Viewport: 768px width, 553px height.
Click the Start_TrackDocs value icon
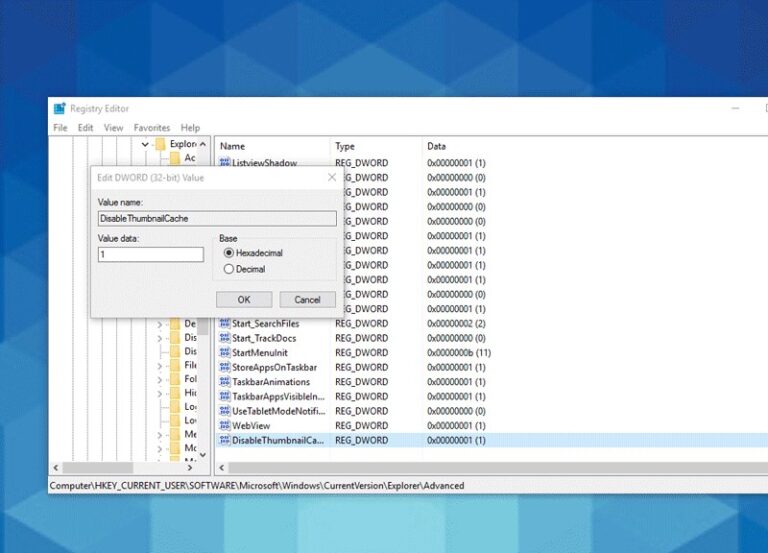click(x=224, y=338)
